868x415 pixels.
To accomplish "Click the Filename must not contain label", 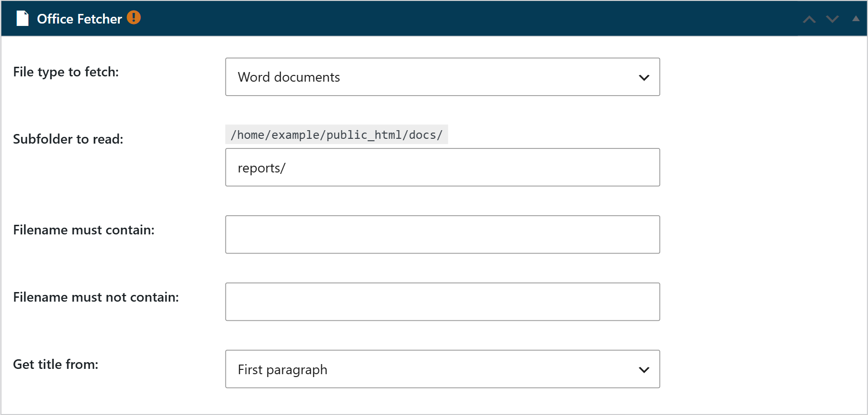I will (x=96, y=297).
